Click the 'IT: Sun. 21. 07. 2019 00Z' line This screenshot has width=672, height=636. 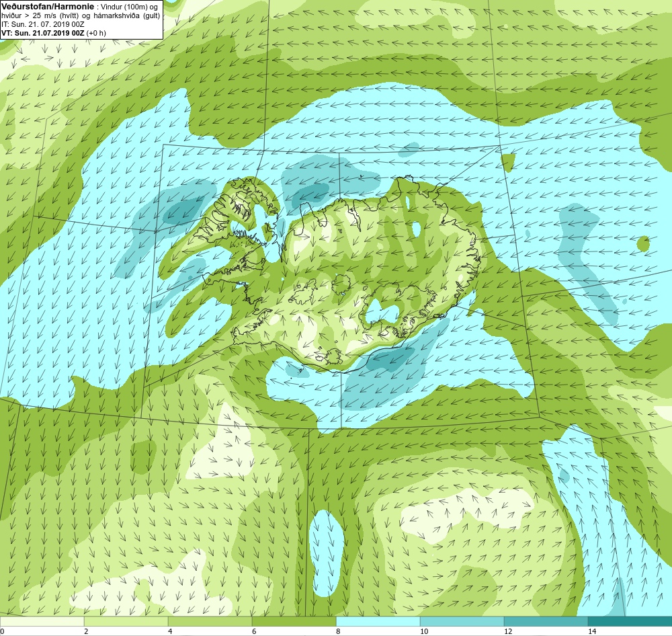click(x=43, y=24)
